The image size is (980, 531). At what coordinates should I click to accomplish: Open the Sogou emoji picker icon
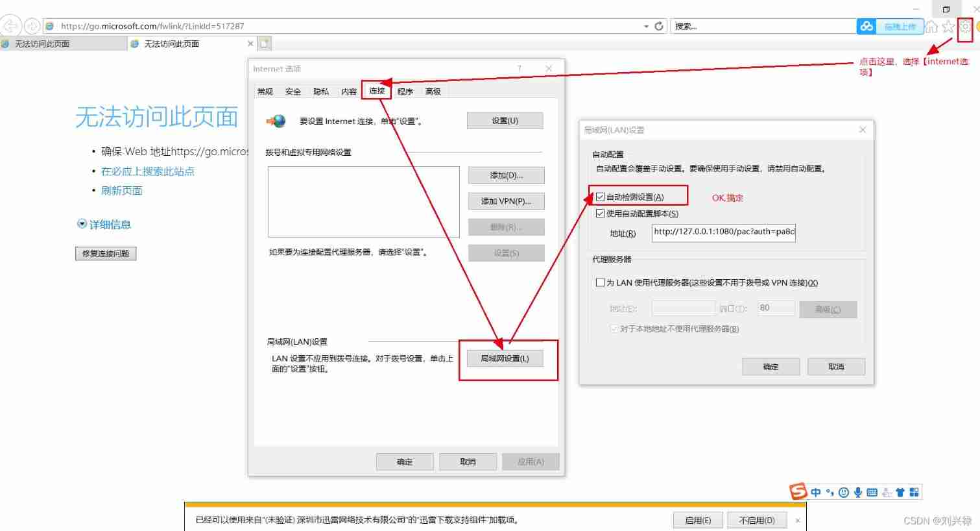pyautogui.click(x=843, y=492)
